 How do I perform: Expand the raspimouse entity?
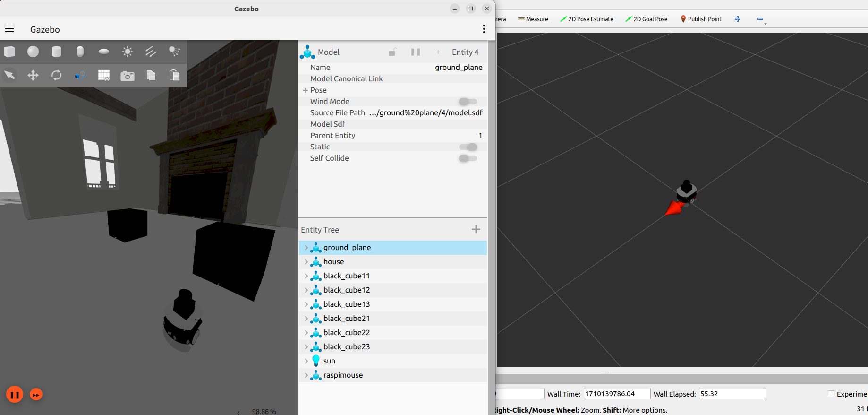tap(306, 375)
